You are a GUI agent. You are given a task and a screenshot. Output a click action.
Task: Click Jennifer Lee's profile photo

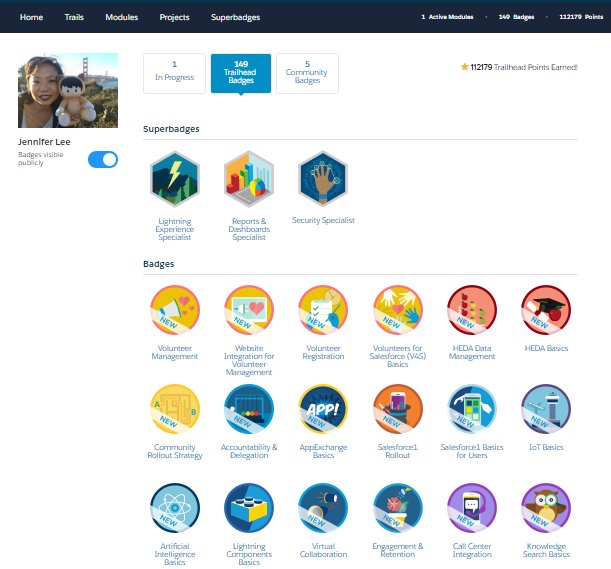point(68,90)
